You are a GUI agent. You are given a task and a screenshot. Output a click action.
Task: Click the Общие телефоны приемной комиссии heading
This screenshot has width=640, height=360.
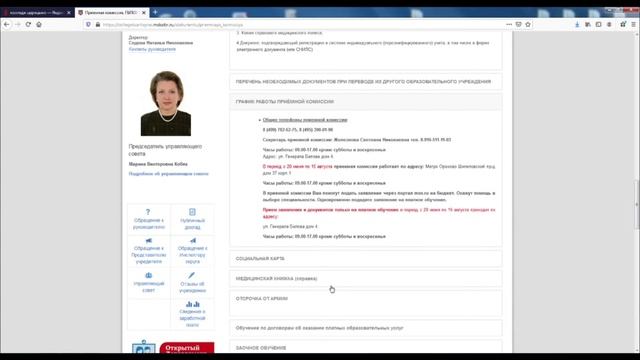[x=305, y=120]
